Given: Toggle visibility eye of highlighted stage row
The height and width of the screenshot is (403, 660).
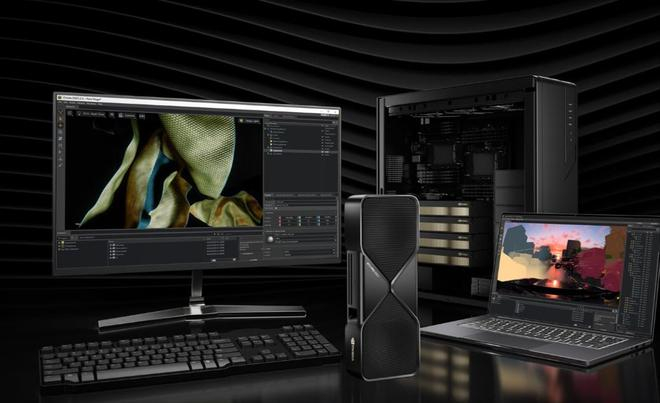Looking at the screenshot, I should point(322,151).
